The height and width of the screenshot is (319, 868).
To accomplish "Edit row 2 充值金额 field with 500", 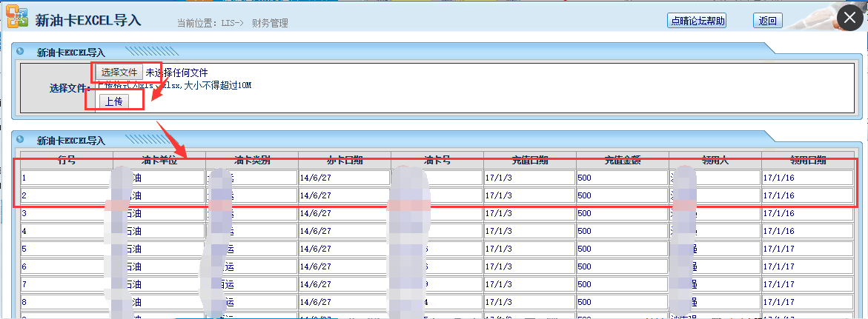I will pyautogui.click(x=621, y=195).
